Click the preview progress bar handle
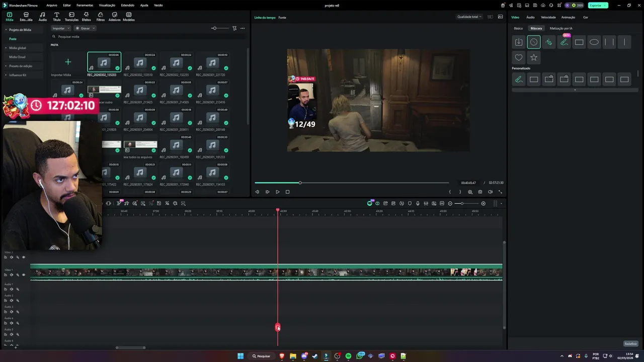Image resolution: width=644 pixels, height=362 pixels. (300, 183)
